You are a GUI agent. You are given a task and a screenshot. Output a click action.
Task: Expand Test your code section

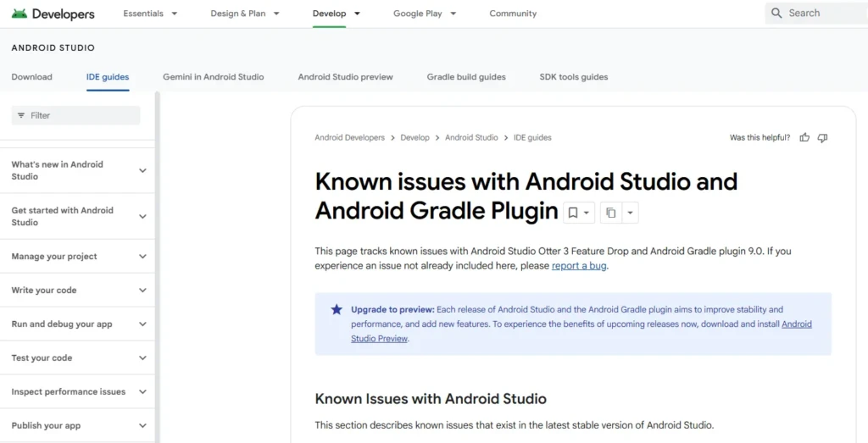pos(79,357)
